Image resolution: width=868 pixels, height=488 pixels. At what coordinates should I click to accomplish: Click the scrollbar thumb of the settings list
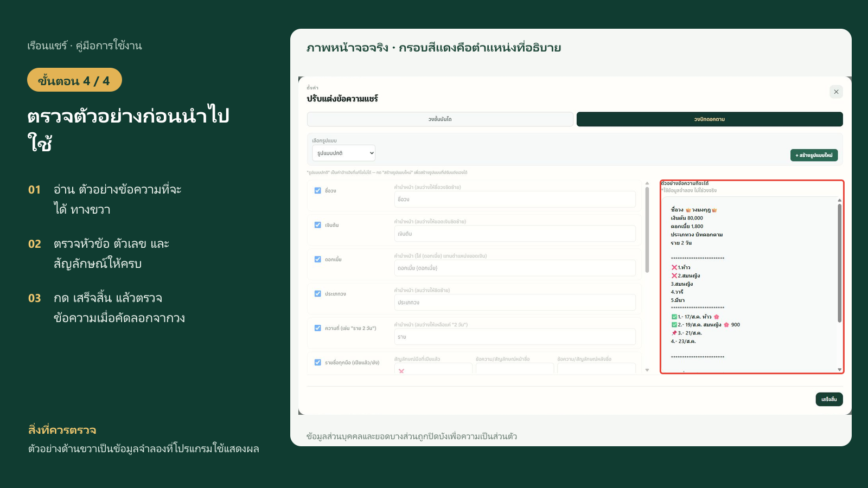(647, 230)
